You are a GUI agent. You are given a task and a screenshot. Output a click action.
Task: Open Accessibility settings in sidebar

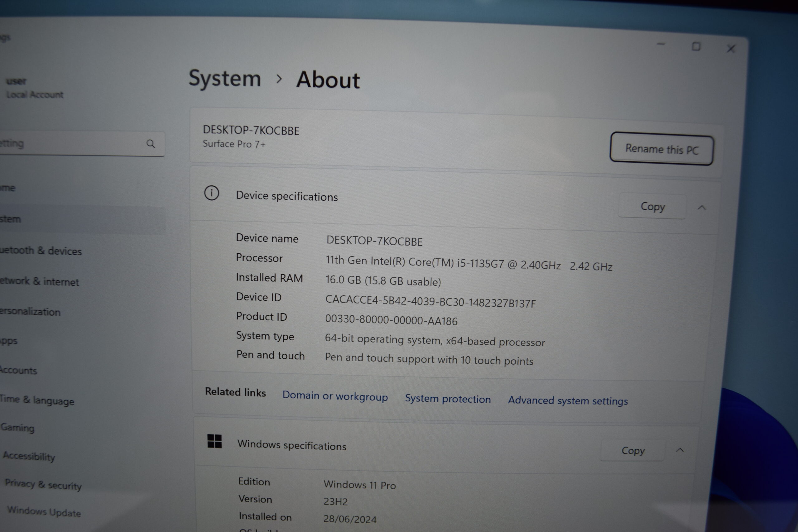point(29,457)
